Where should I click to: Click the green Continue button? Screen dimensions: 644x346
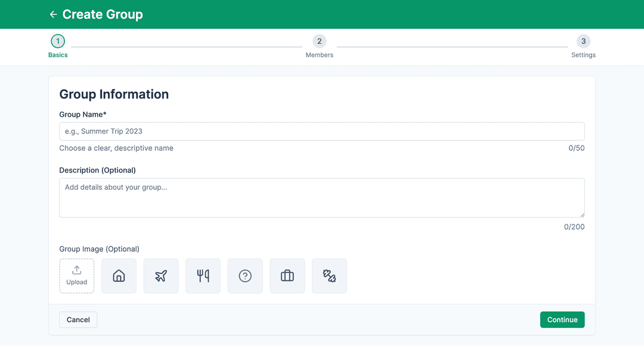tap(562, 320)
